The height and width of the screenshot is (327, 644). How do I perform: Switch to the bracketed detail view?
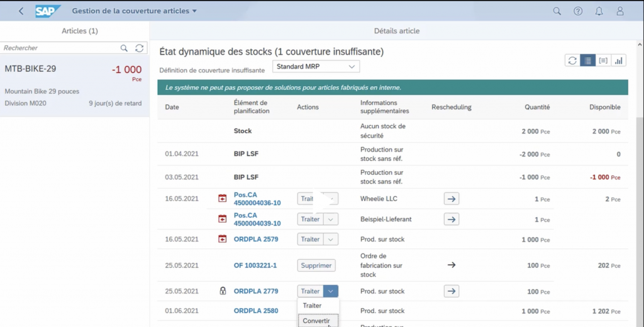click(603, 60)
